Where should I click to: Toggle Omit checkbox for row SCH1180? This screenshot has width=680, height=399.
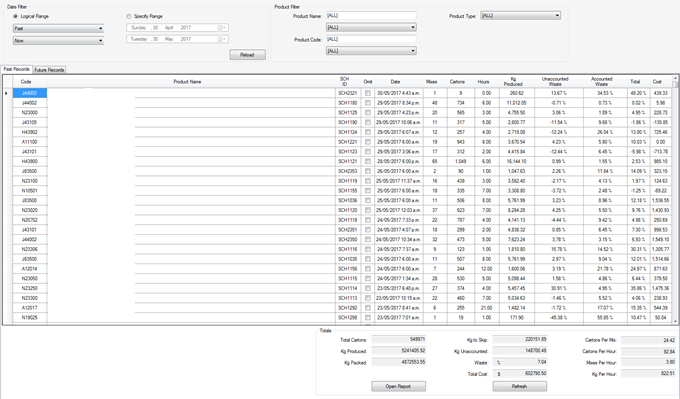[368, 103]
